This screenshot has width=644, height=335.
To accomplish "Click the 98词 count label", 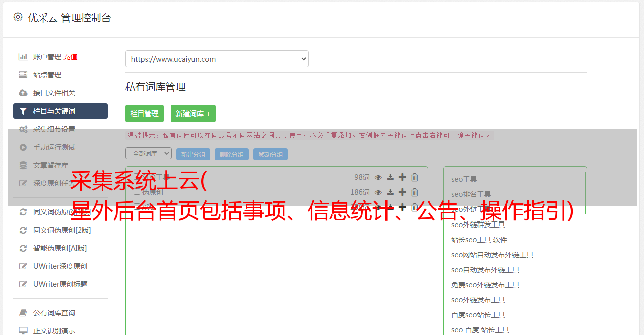I will [362, 177].
